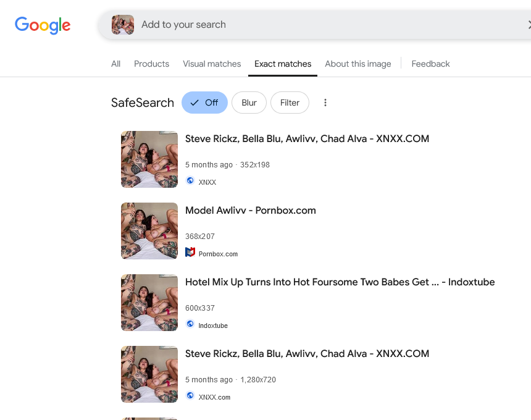Open the 'Hotel Mix Up...' Indoxtube result title
Image resolution: width=531 pixels, height=420 pixels.
[340, 282]
